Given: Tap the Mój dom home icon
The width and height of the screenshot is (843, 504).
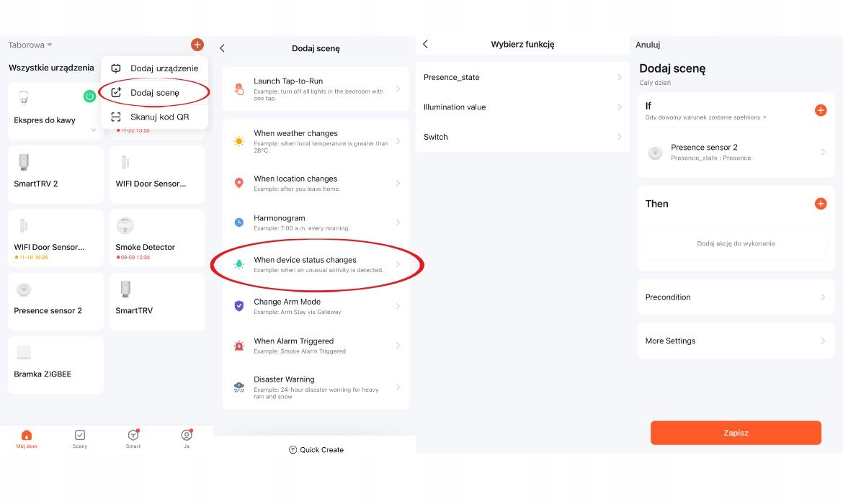Looking at the screenshot, I should (x=27, y=436).
